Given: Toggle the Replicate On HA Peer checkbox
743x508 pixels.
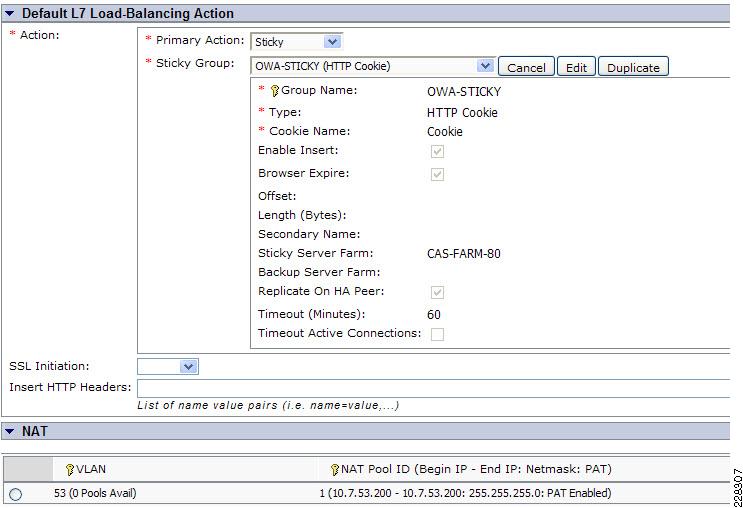Looking at the screenshot, I should pyautogui.click(x=437, y=292).
